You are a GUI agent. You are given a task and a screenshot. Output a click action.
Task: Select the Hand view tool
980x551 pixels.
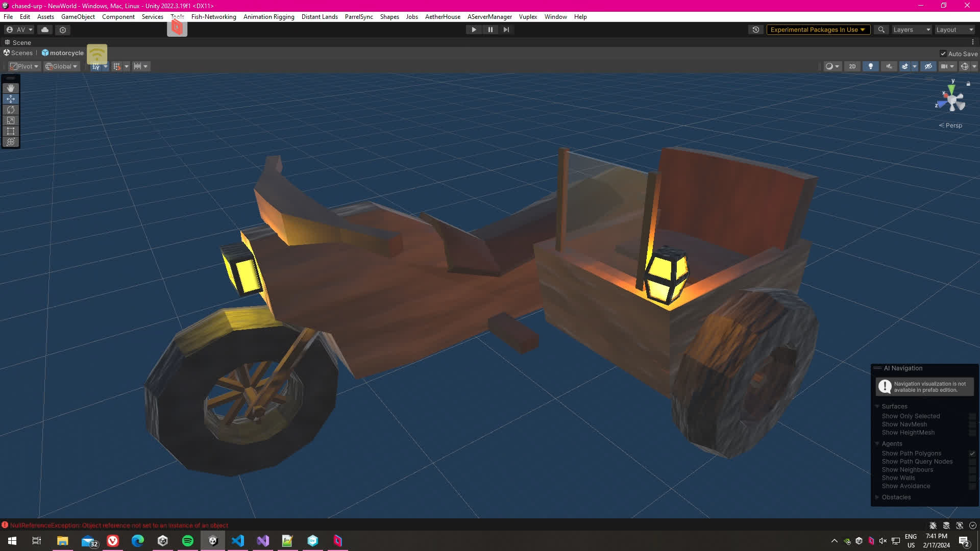click(11, 88)
